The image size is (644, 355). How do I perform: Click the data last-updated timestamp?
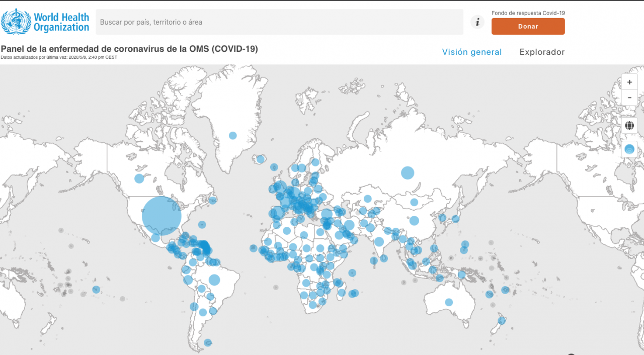(59, 57)
